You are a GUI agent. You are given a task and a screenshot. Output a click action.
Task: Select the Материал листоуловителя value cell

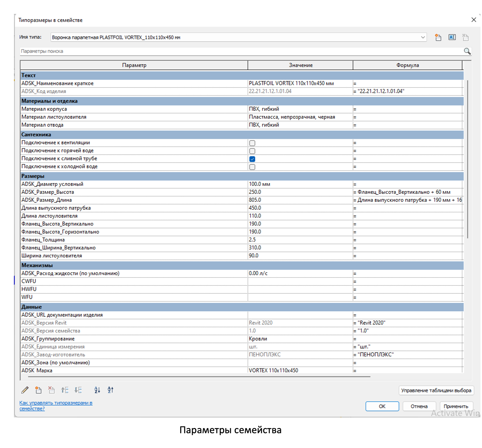click(300, 117)
